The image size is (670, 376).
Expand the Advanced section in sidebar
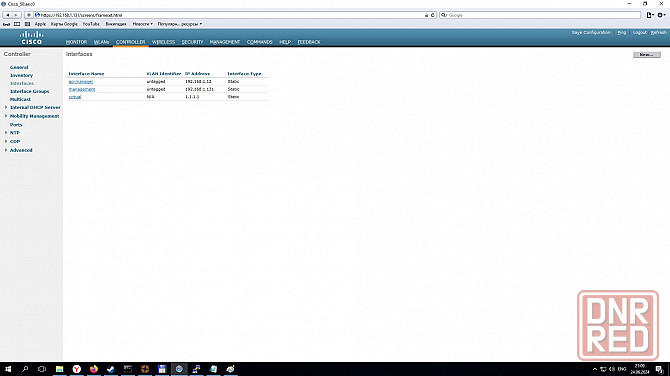[6, 150]
